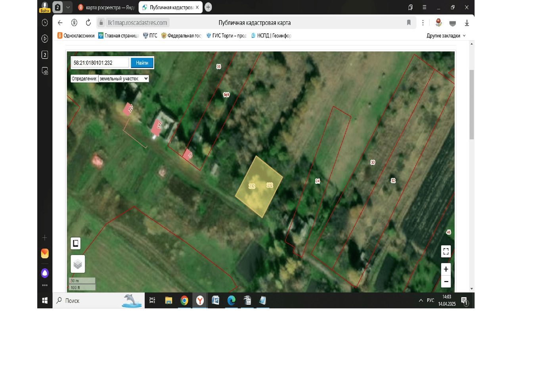The width and height of the screenshot is (555, 392).
Task: Click the Найти search button
Action: [142, 63]
